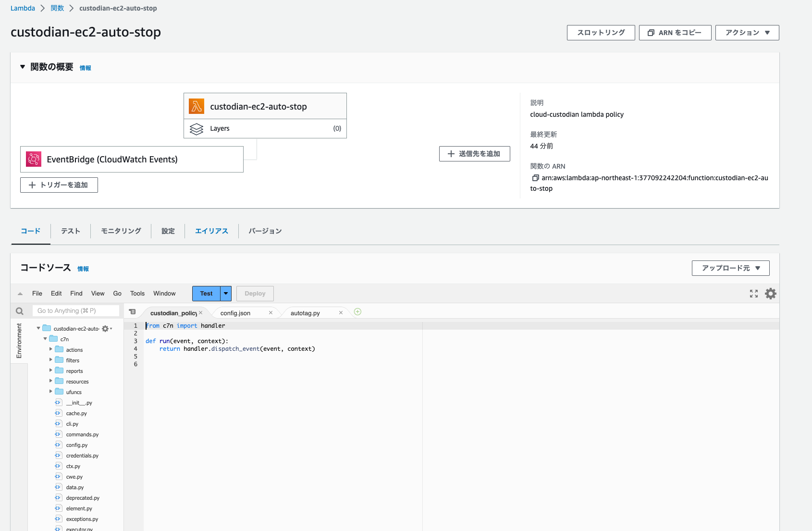
Task: Close the config.json editor tab
Action: (x=271, y=312)
